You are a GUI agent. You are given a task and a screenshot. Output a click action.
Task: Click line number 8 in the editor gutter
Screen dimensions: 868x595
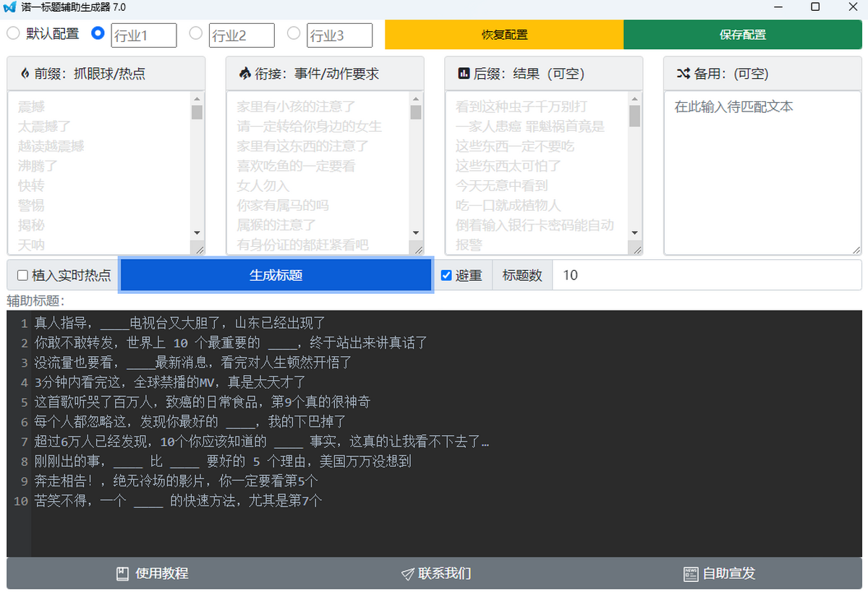24,461
